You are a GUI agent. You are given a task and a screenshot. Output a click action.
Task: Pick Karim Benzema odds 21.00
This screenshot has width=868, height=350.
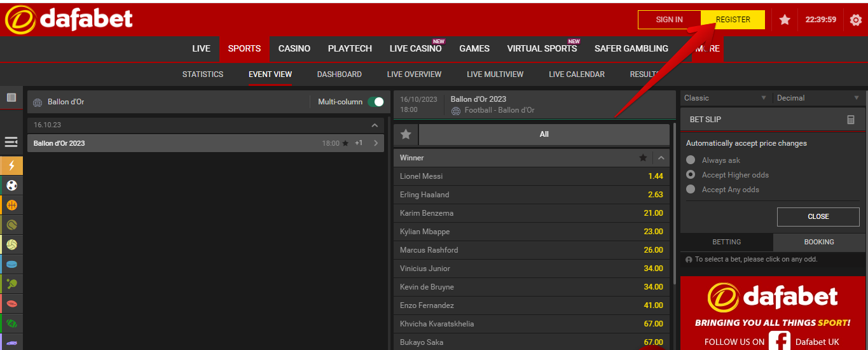(x=653, y=213)
